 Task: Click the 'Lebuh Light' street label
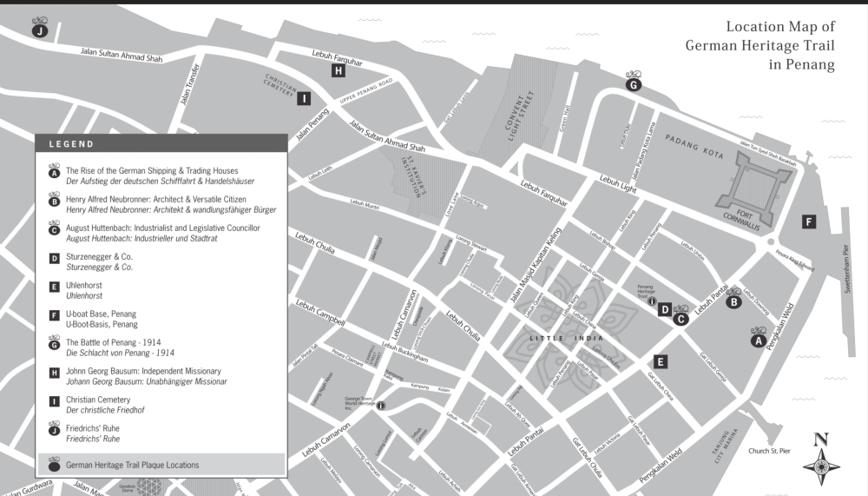[x=618, y=184]
